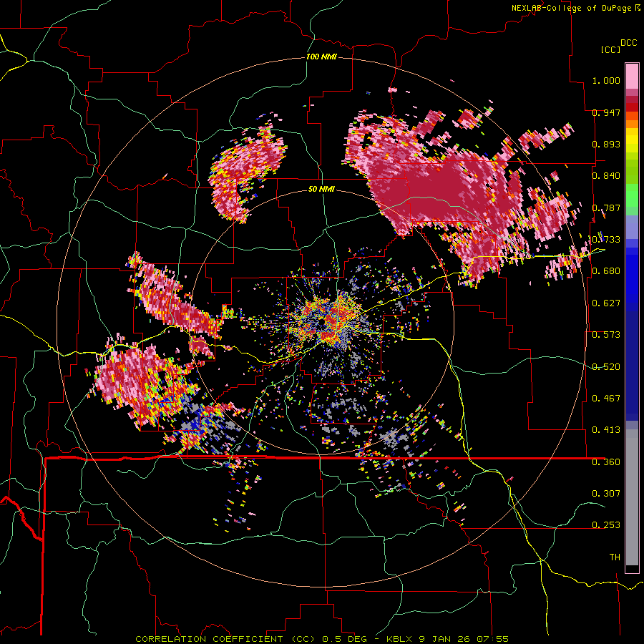Viewport: 644px width, 644px height.
Task: Click the 0.680 value on the color scale
Action: (606, 271)
